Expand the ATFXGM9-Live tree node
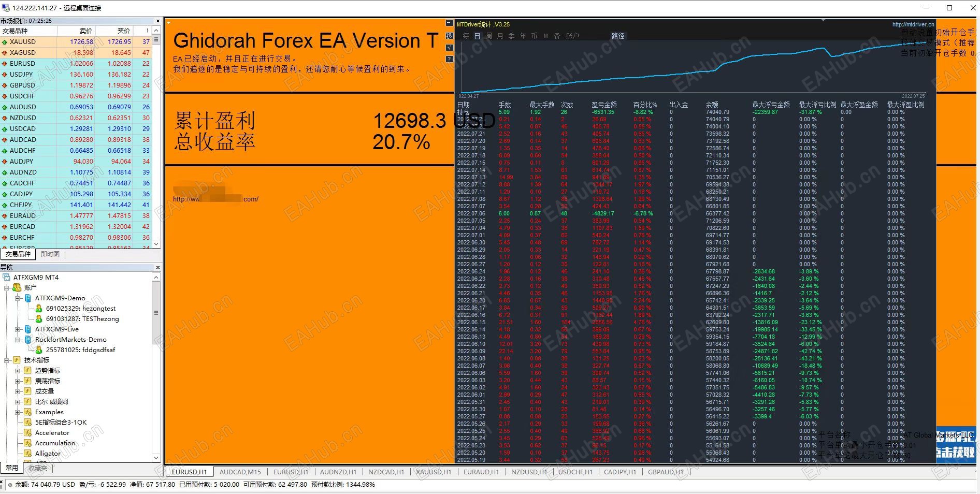 tap(18, 329)
